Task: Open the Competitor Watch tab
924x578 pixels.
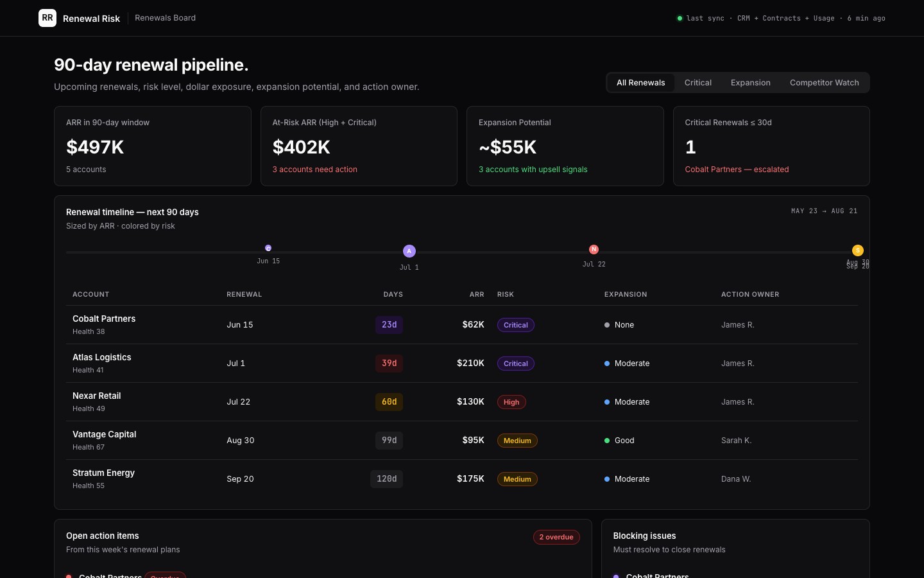Action: point(825,83)
